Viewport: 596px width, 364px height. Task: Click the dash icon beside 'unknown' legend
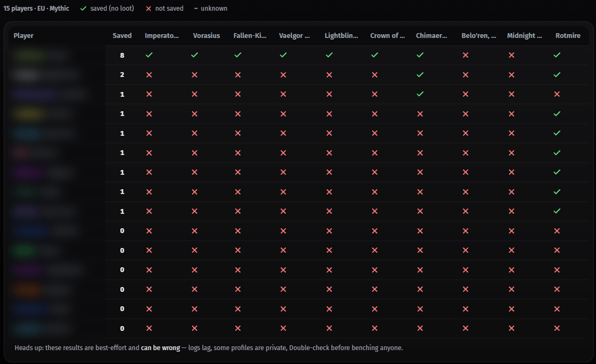point(196,9)
